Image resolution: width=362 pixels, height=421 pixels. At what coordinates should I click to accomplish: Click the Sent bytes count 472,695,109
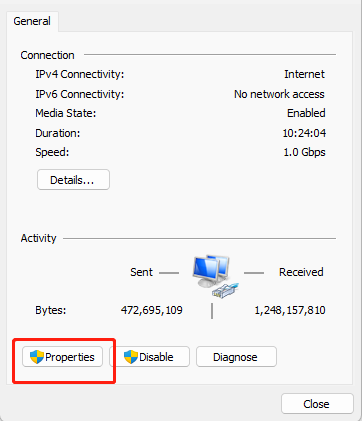152,310
